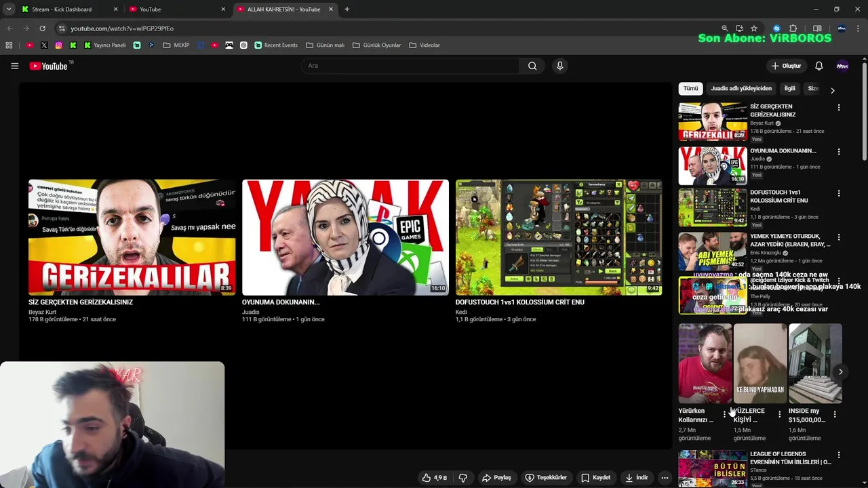Image resolution: width=868 pixels, height=488 pixels.
Task: Open options for DOFUSTOUCH sidebar video
Action: 839,193
